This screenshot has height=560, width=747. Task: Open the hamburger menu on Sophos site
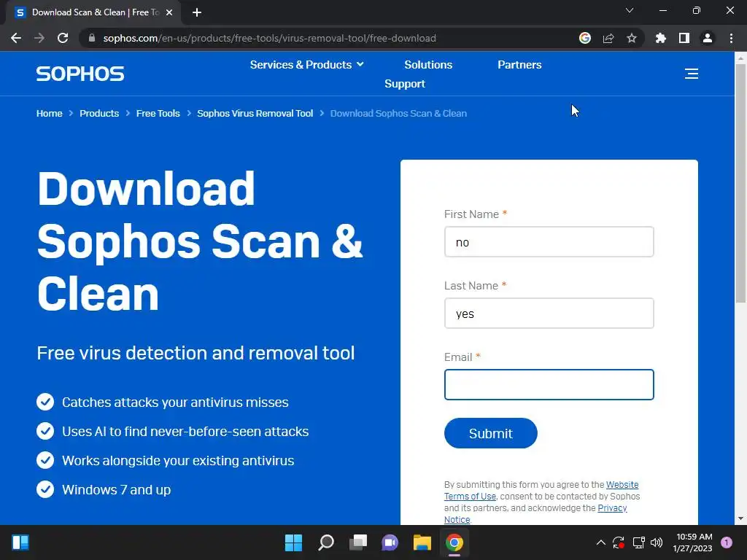692,74
